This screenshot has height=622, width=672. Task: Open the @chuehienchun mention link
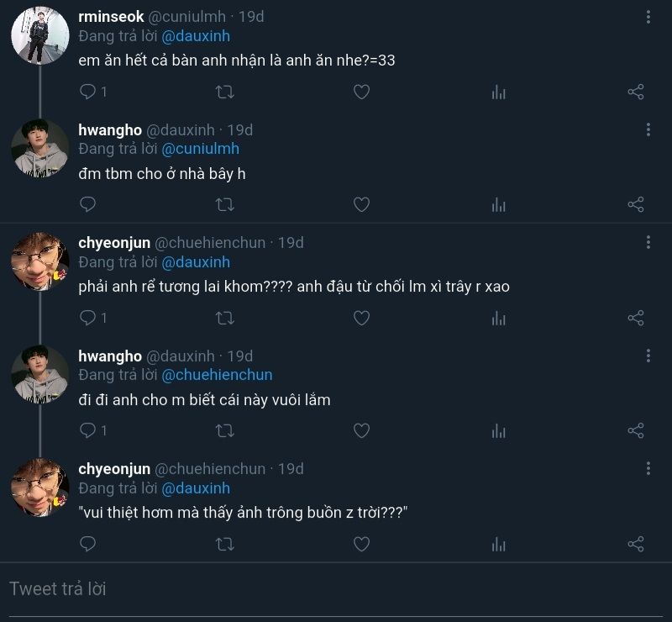click(x=217, y=375)
